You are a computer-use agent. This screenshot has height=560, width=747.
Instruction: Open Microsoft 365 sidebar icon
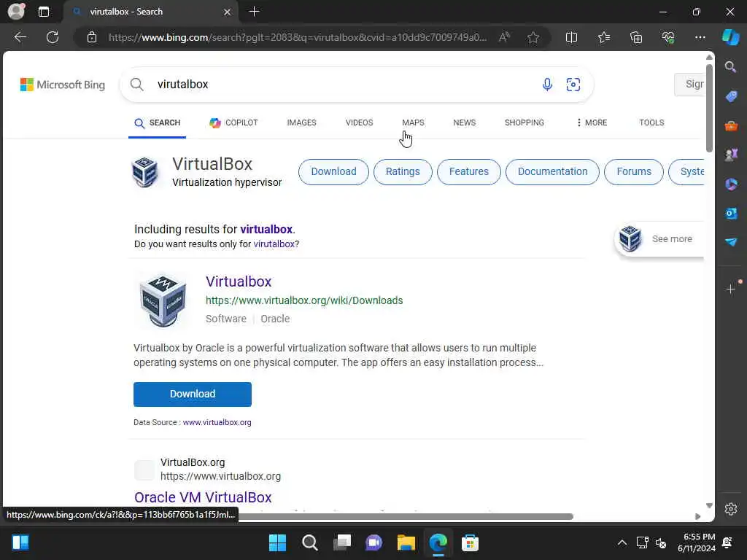pyautogui.click(x=731, y=184)
